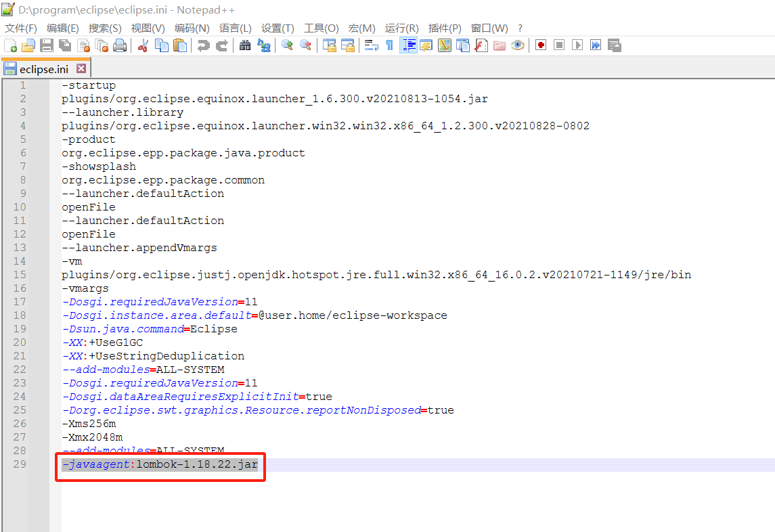Open the 插件(P) menu
Image resolution: width=775 pixels, height=532 pixels.
point(445,28)
